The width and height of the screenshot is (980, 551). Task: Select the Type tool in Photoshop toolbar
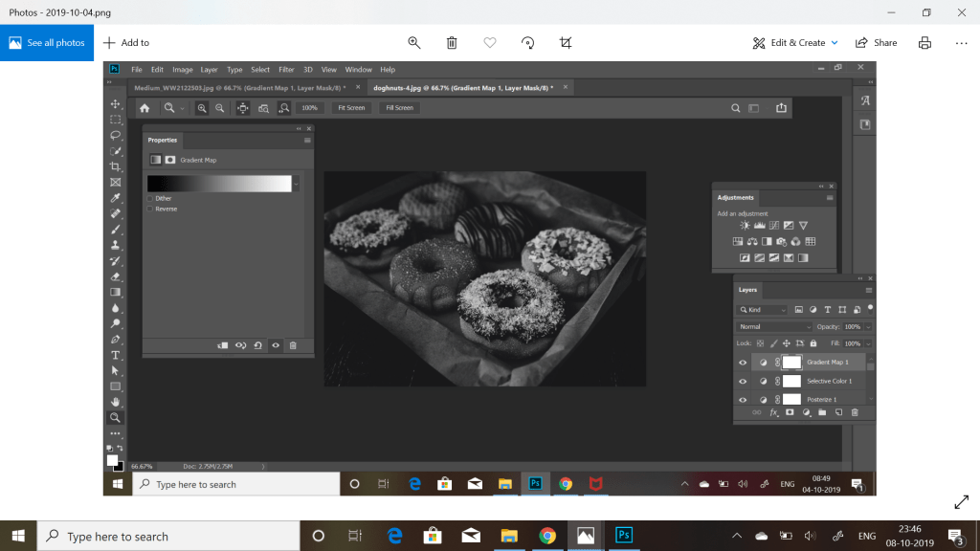[116, 355]
